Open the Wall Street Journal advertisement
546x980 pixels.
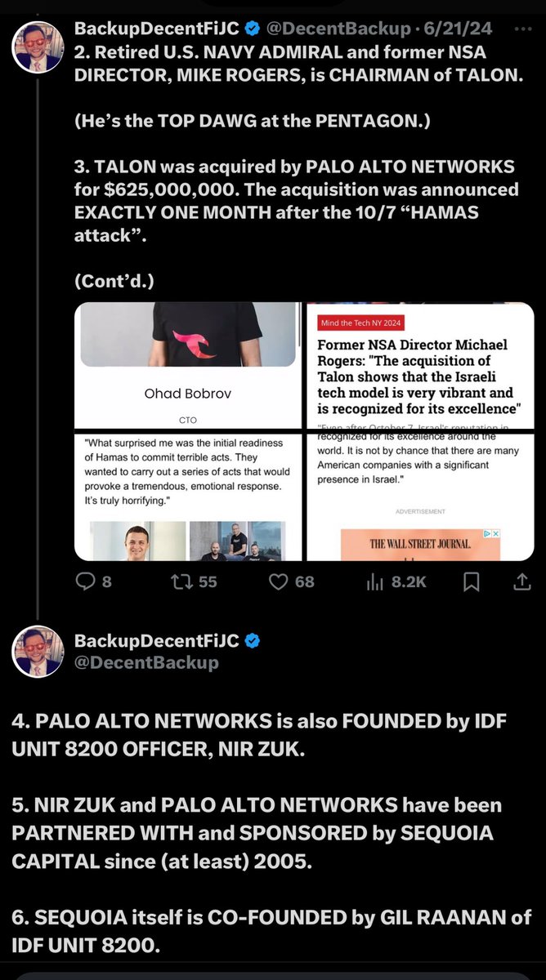click(420, 544)
